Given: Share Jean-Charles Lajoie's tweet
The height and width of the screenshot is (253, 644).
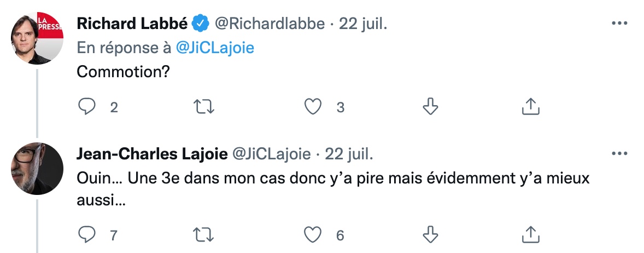Looking at the screenshot, I should pyautogui.click(x=530, y=235).
